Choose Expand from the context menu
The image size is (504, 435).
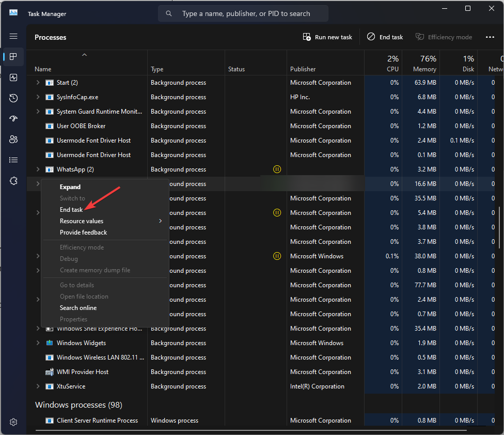coord(70,187)
